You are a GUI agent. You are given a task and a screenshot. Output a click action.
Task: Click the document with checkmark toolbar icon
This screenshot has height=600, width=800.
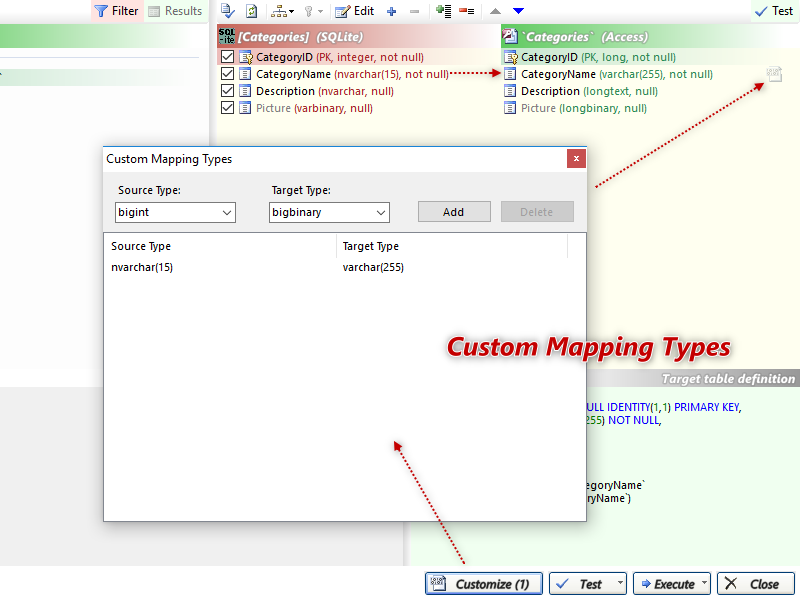228,11
